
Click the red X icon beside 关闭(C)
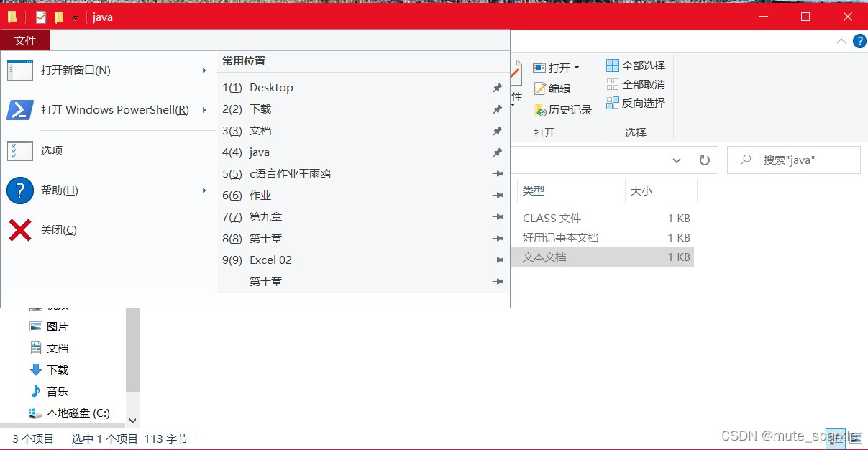pos(20,230)
